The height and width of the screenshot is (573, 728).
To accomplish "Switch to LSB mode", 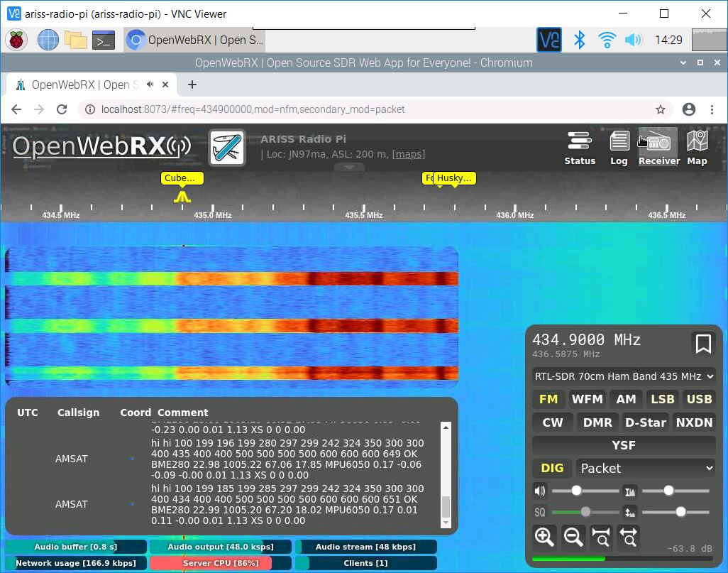I will click(x=662, y=399).
